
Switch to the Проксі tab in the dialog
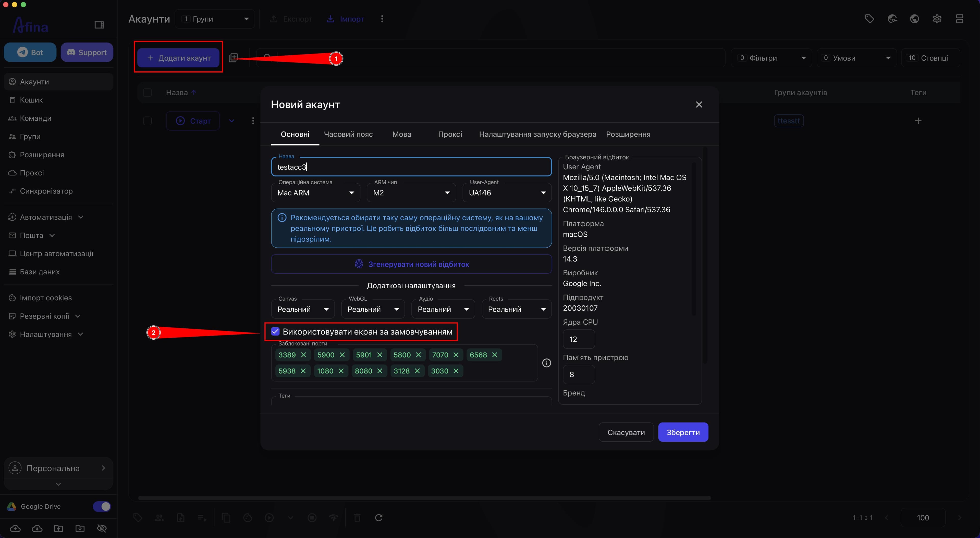point(450,134)
